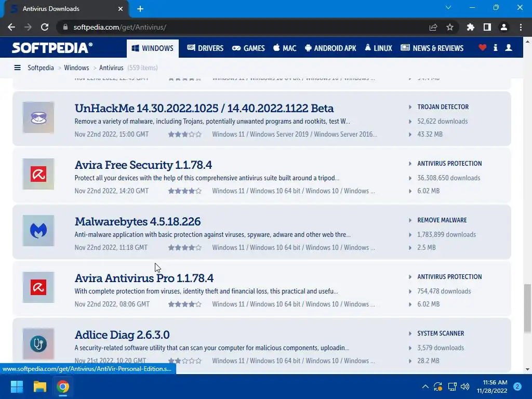Open Avira Antivirus Pro 1.1.78.4 link
The height and width of the screenshot is (399, 532).
coord(144,278)
